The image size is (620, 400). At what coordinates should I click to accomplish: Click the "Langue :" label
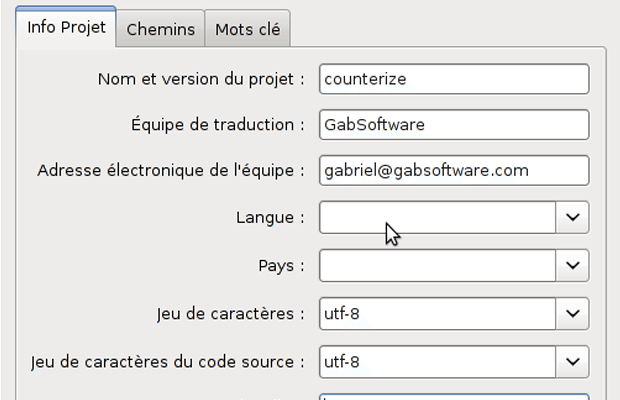(270, 217)
